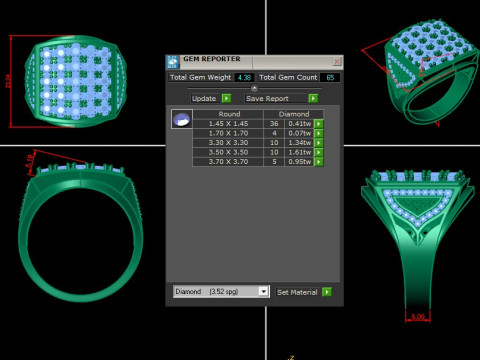Click the count cell showing 5
Viewport: 480px width, 360px height.
274,162
